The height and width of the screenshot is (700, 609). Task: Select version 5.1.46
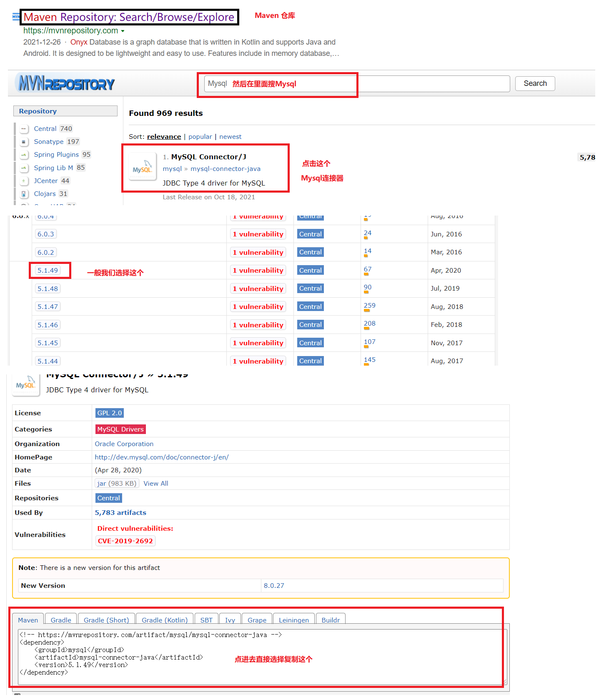pos(48,325)
